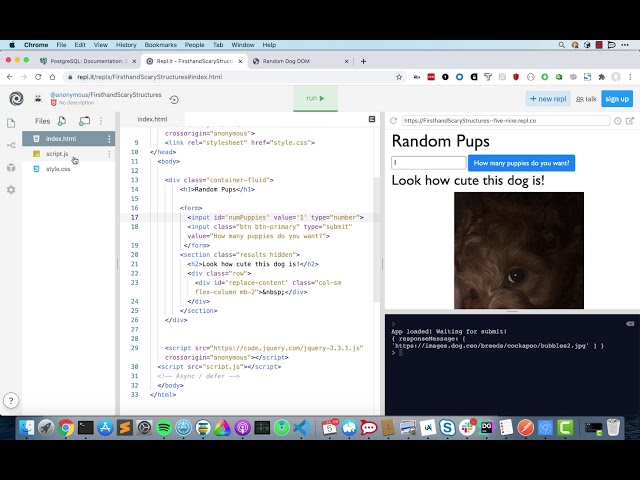The image size is (640, 480).
Task: Open Visual Studio Code from the Dock
Action: 301,427
